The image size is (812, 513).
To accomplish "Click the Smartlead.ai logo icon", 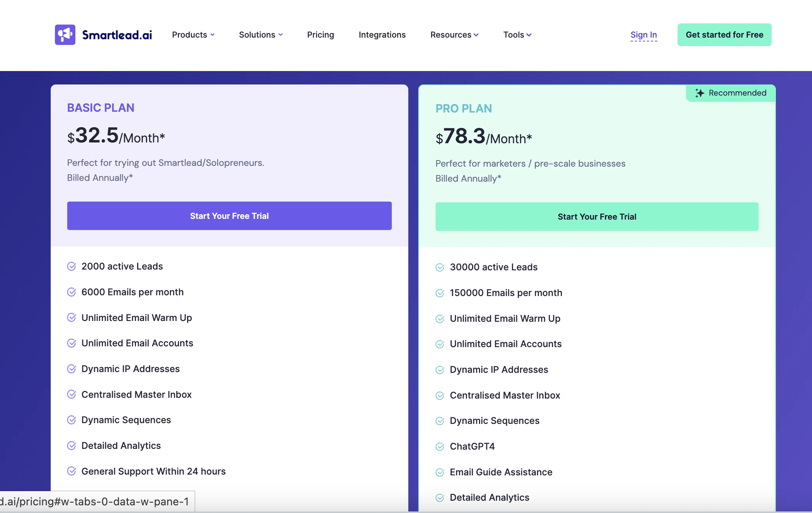I will point(65,35).
